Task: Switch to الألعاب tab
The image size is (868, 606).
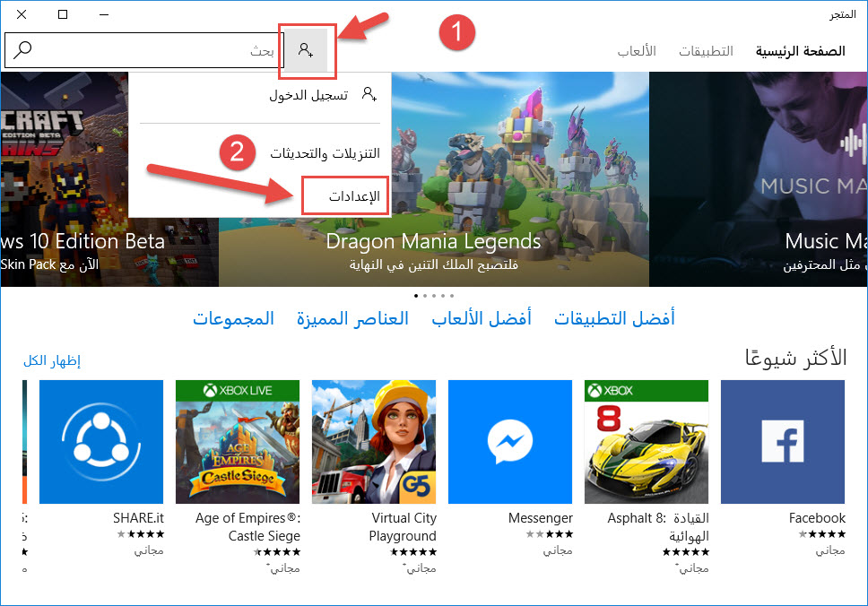Action: pyautogui.click(x=637, y=51)
